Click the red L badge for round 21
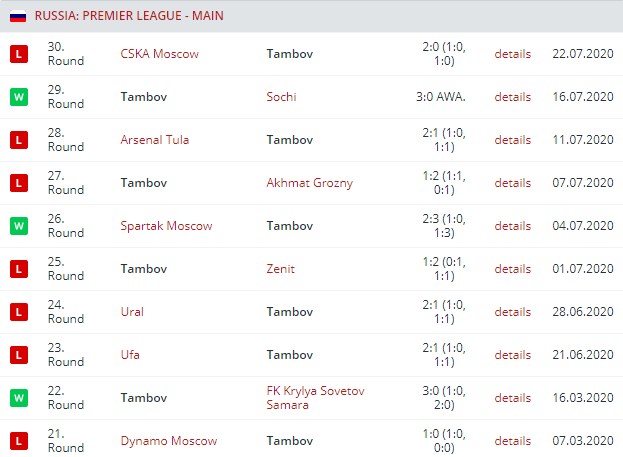This screenshot has height=457, width=623. pyautogui.click(x=17, y=441)
